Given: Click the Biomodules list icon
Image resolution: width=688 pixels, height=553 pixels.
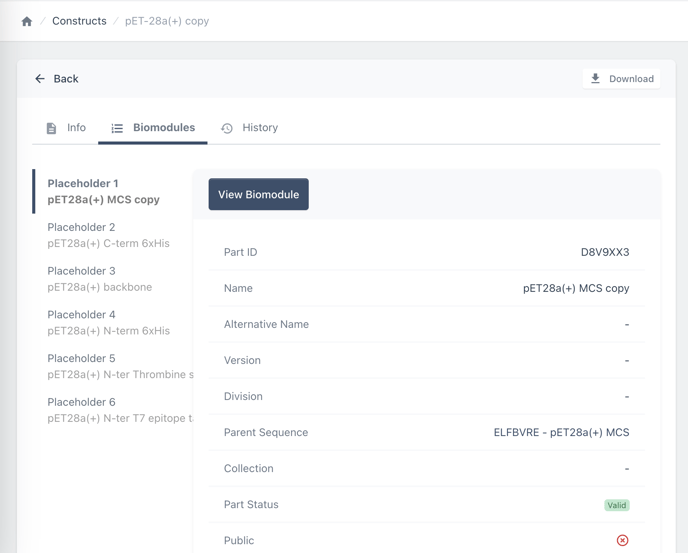Looking at the screenshot, I should click(x=117, y=128).
